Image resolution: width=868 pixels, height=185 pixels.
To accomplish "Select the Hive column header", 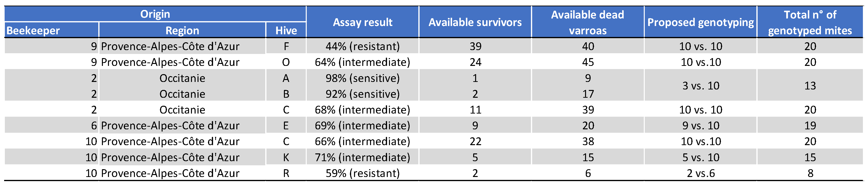I will click(x=286, y=30).
